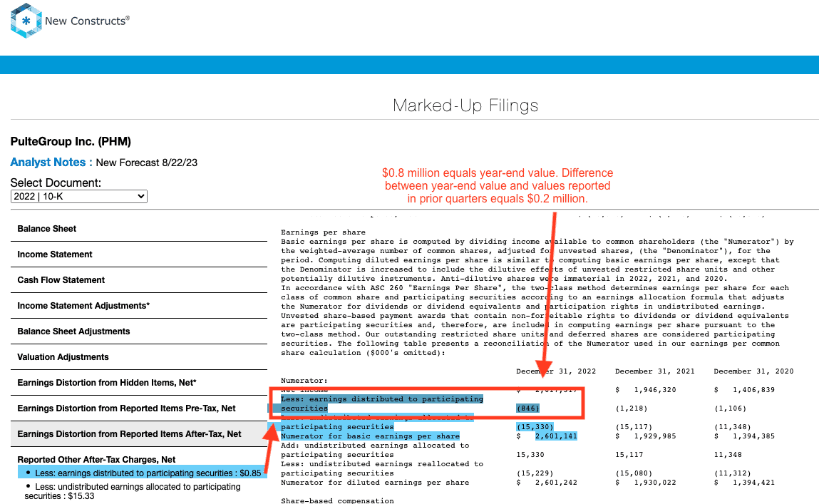Click the New Forecast 8/22/23 note text
Screen dimensions: 819x504
(147, 163)
